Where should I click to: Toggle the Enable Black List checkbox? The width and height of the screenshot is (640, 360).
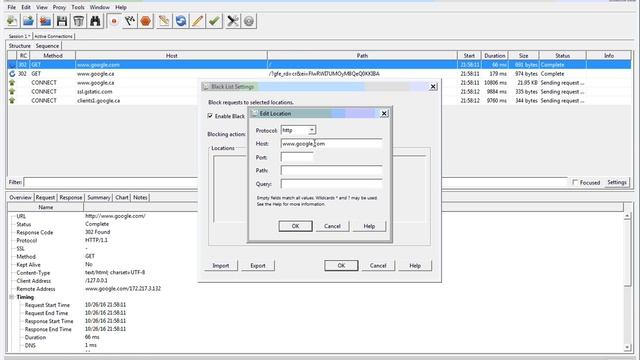[210, 116]
